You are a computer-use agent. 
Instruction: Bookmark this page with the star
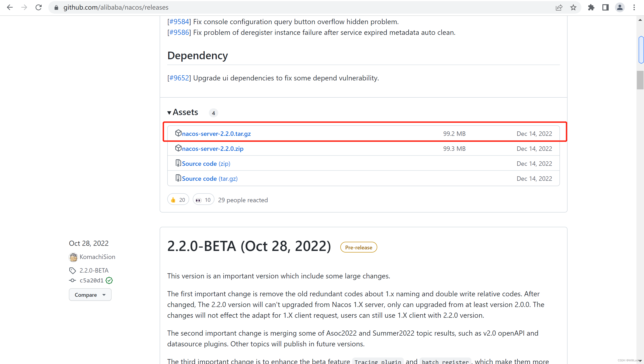[x=573, y=8]
